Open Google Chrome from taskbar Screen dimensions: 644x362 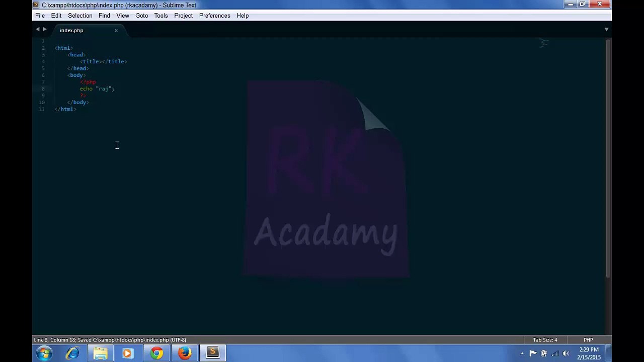click(x=156, y=353)
